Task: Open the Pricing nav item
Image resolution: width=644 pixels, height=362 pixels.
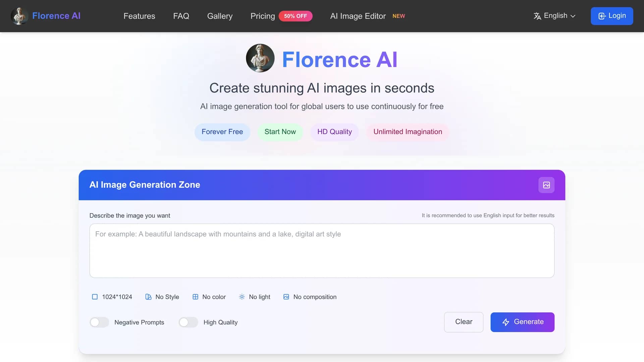Action: pos(263,16)
